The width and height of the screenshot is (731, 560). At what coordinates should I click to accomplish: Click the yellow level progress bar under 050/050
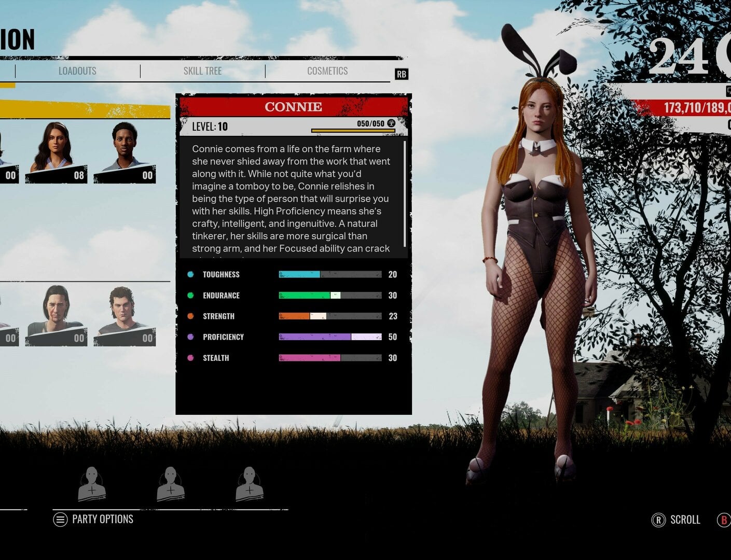pos(353,131)
